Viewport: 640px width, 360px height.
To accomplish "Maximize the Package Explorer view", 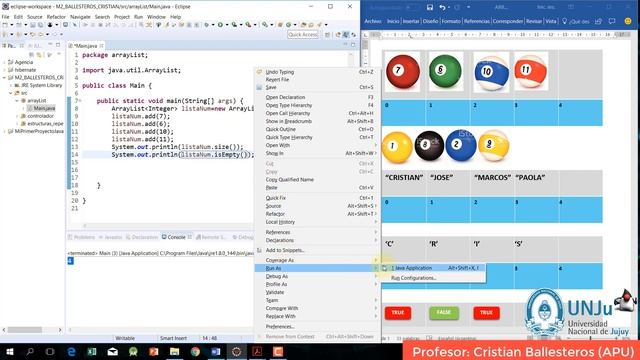I will 58,45.
